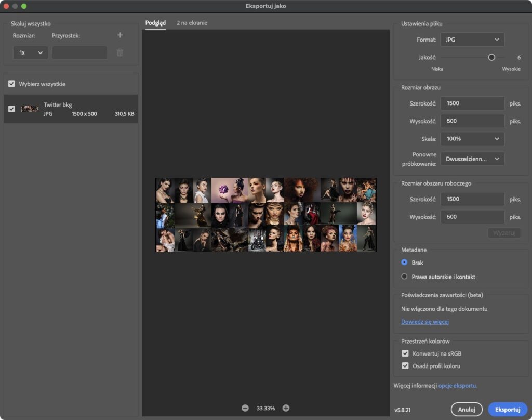Disable Konwertuj na sRGB option
The height and width of the screenshot is (420, 532).
[x=405, y=353]
